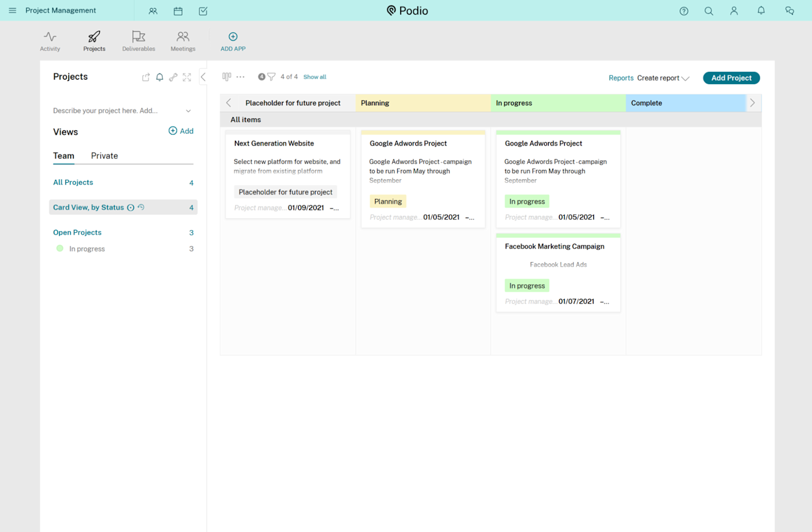Click the Placeholder for future project status tag

tap(285, 192)
